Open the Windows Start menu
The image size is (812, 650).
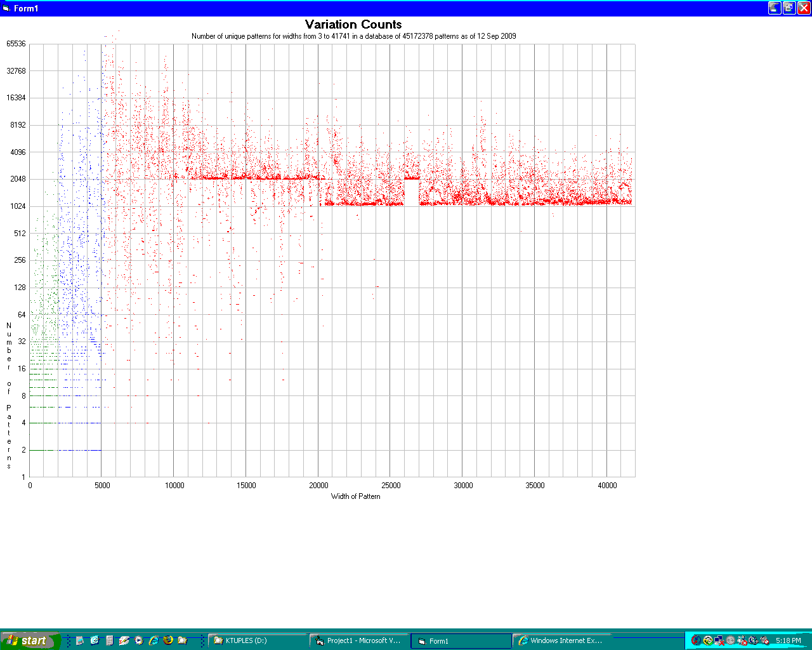[31, 640]
